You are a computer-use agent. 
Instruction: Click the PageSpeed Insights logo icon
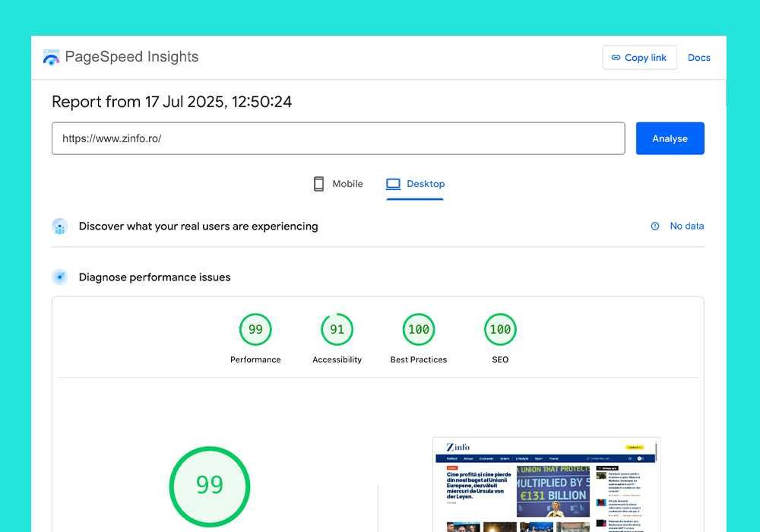pyautogui.click(x=51, y=57)
